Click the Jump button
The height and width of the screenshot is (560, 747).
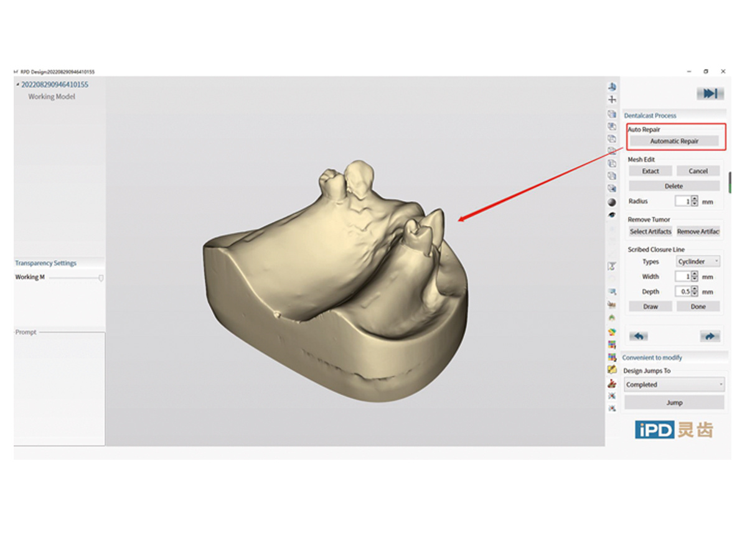coord(674,403)
